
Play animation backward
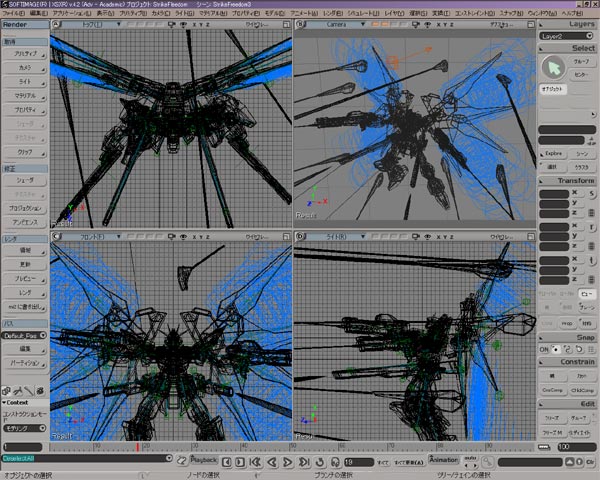point(272,462)
